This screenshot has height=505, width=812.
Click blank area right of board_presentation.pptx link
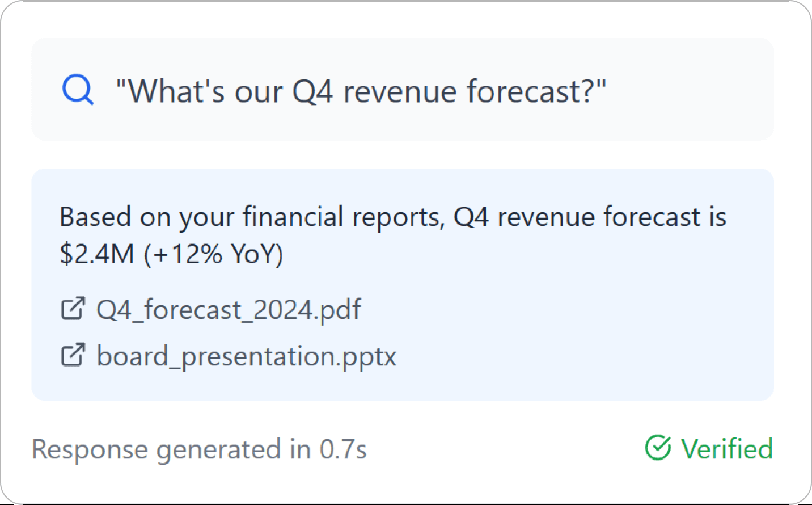tap(567, 356)
